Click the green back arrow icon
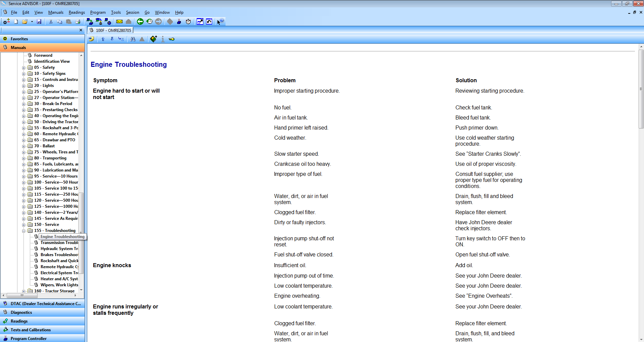The width and height of the screenshot is (644, 342). 140,21
